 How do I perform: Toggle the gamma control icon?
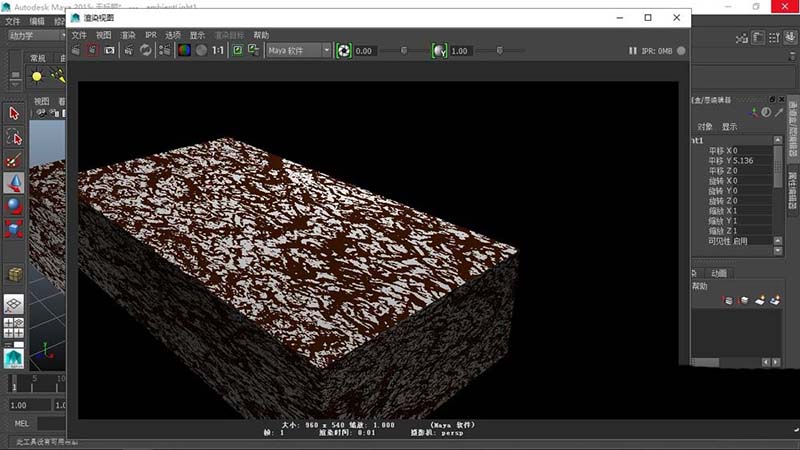pyautogui.click(x=438, y=50)
